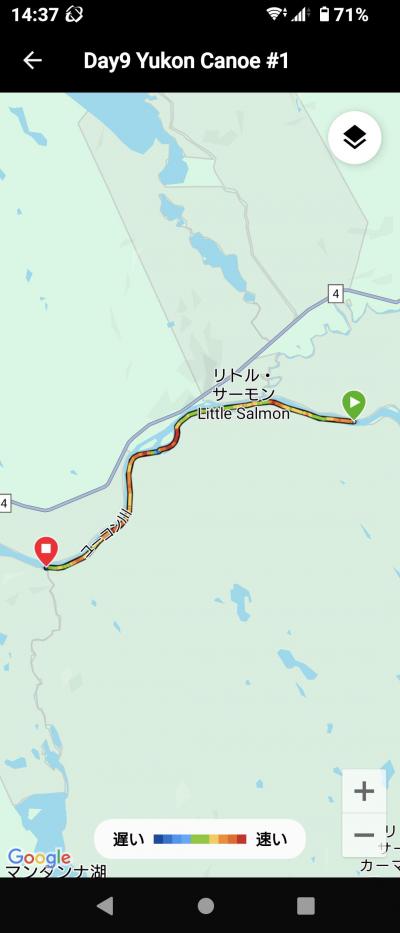400x933 pixels.
Task: Tap the battery indicator in status bar
Action: (x=324, y=15)
